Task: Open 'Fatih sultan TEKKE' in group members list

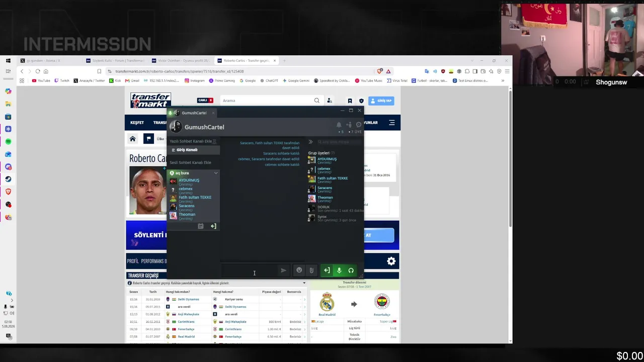Action: [x=333, y=178]
